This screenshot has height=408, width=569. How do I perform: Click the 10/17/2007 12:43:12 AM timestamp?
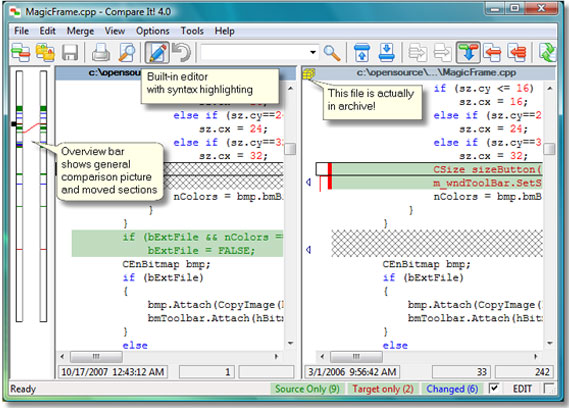pos(113,372)
